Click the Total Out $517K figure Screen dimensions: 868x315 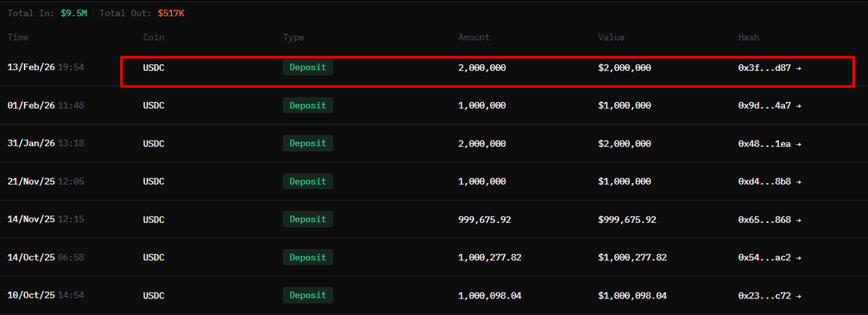click(x=171, y=13)
